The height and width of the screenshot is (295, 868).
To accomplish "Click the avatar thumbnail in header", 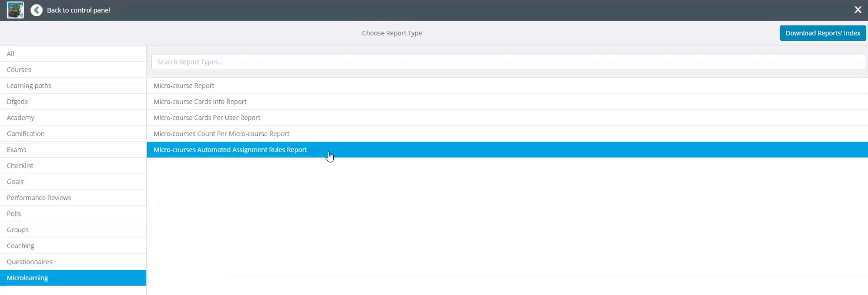I will 15,10.
